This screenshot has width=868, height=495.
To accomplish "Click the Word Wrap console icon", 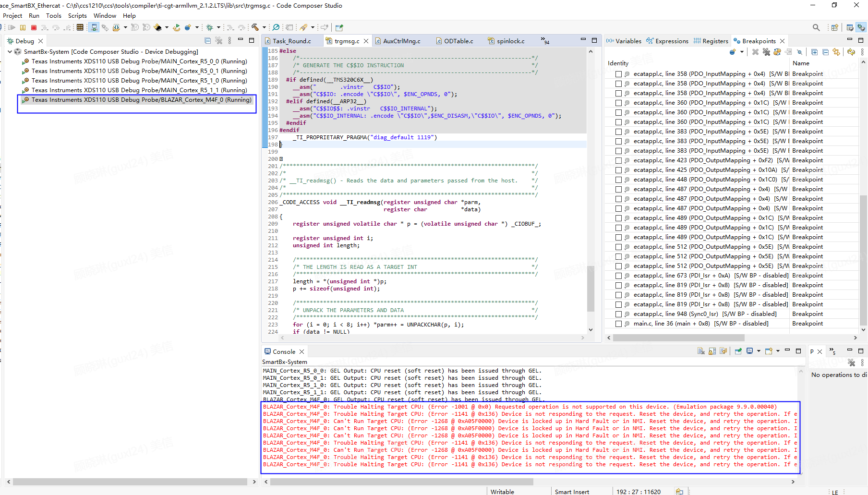I will (723, 351).
